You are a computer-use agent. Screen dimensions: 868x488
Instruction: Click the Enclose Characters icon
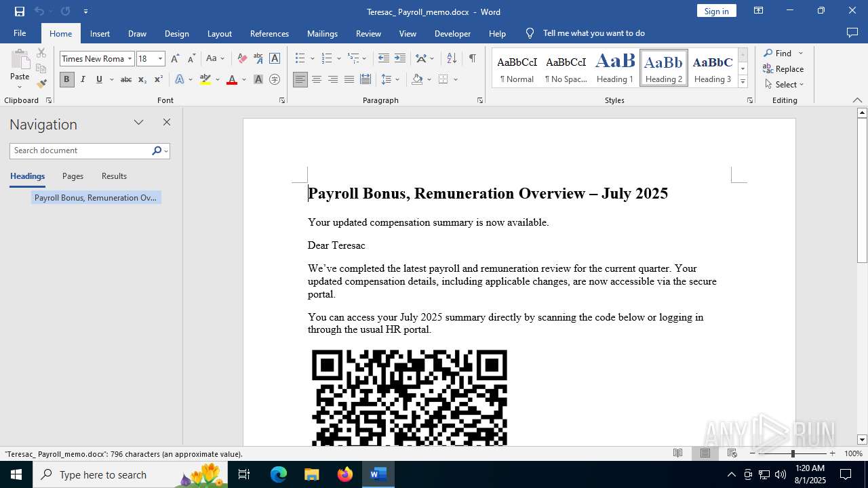(275, 79)
